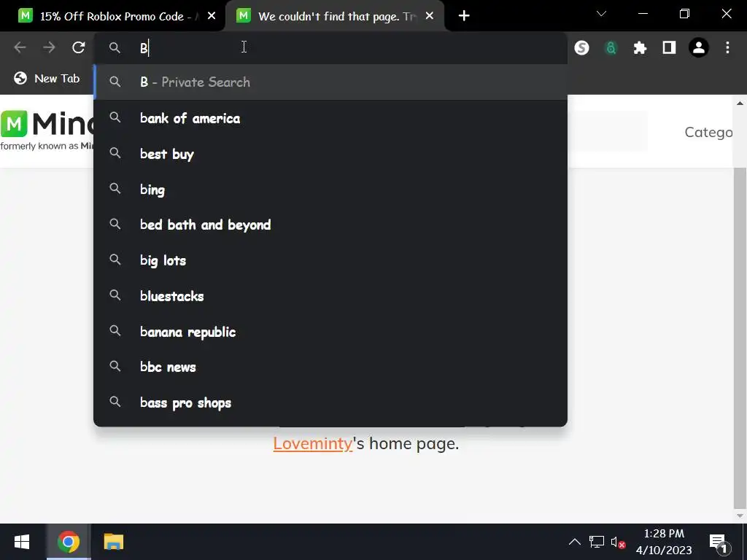
Task: Click the Chrome icon in the taskbar
Action: point(68,542)
